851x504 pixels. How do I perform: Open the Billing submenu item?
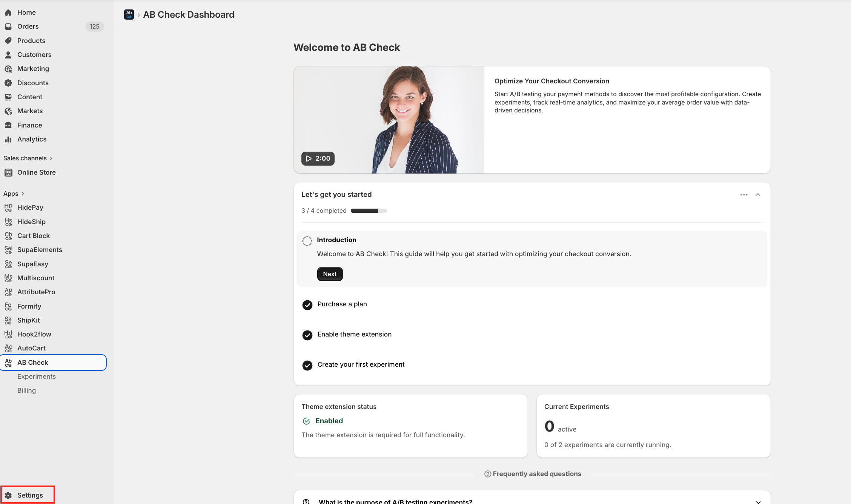point(26,390)
